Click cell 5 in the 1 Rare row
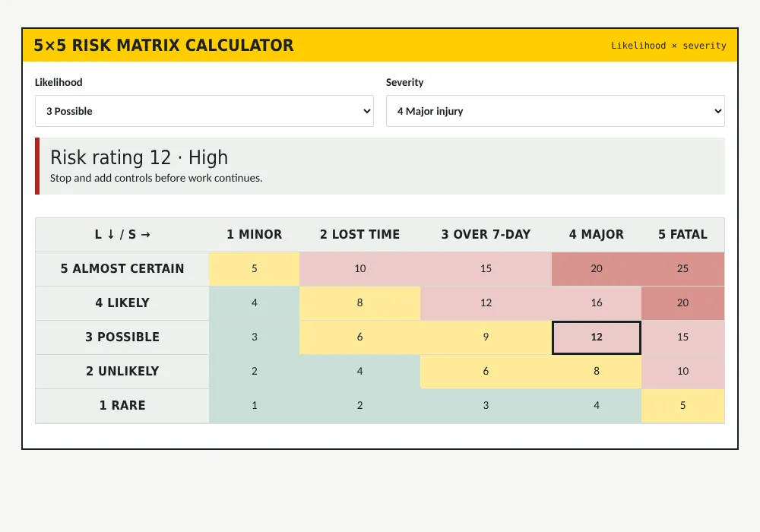The height and width of the screenshot is (532, 760). click(682, 406)
